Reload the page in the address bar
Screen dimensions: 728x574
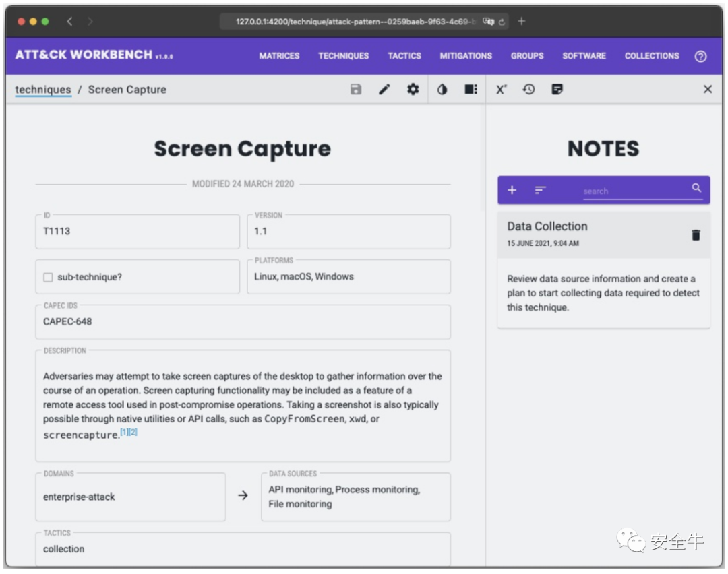[x=502, y=22]
